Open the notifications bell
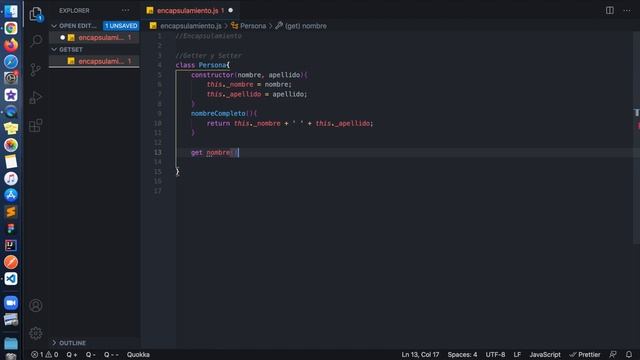This screenshot has height=360, width=640. tap(629, 354)
